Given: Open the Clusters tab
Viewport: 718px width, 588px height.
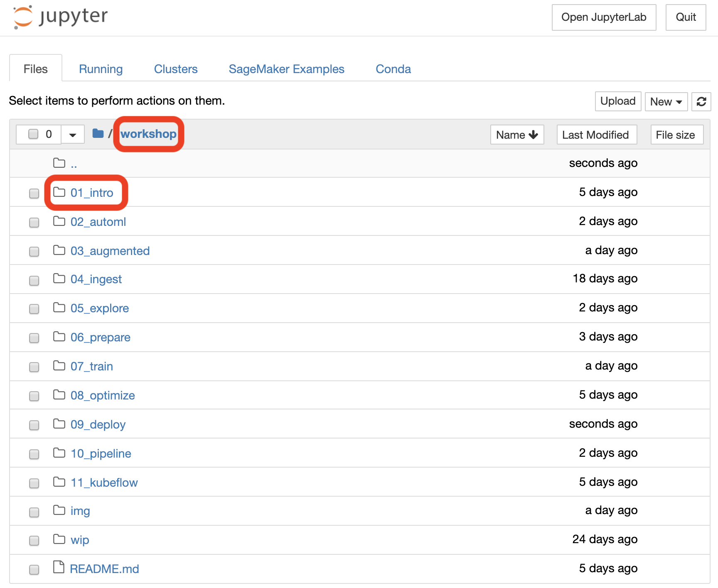Looking at the screenshot, I should (x=176, y=69).
